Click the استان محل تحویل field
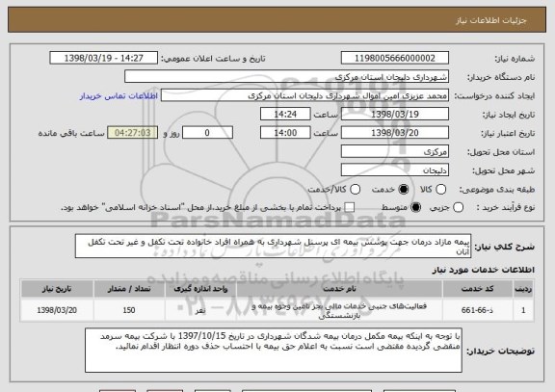The width and height of the screenshot is (555, 392). (x=395, y=152)
